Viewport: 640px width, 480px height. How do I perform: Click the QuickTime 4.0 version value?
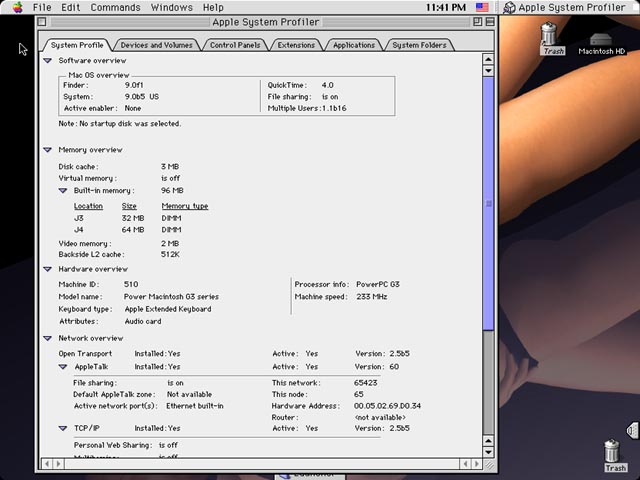(x=327, y=85)
